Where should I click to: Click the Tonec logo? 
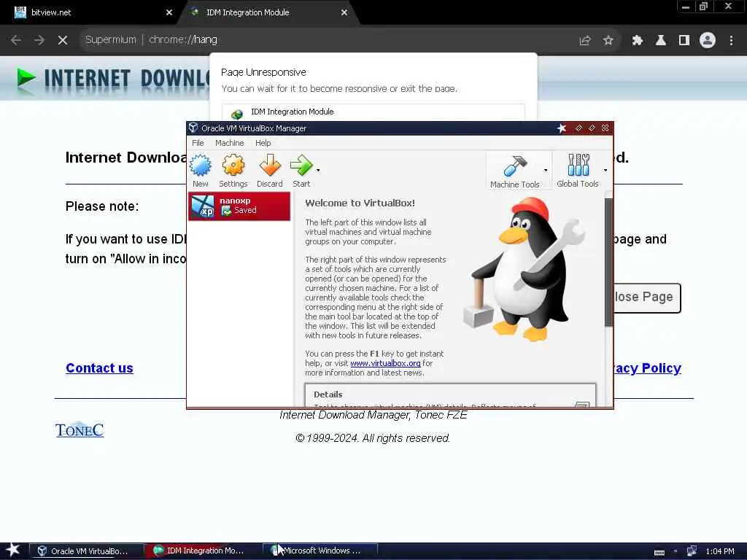pos(80,430)
